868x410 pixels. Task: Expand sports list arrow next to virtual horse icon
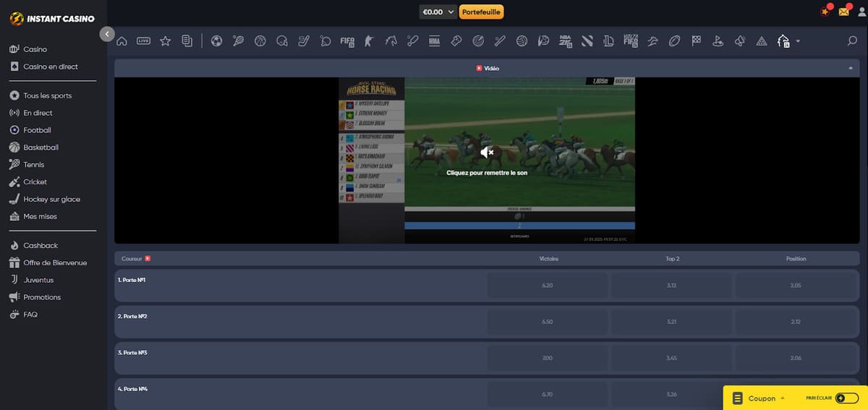point(798,41)
